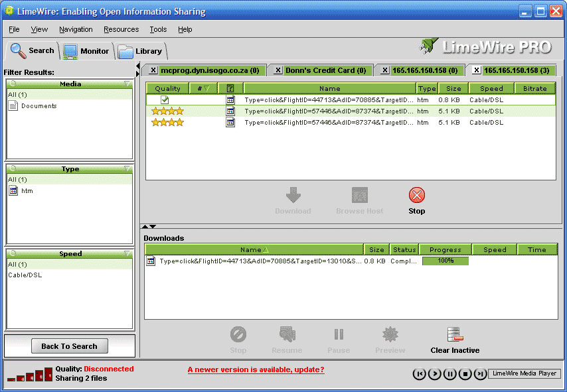
Task: Open Speed filter dropdown triangle
Action: click(127, 253)
